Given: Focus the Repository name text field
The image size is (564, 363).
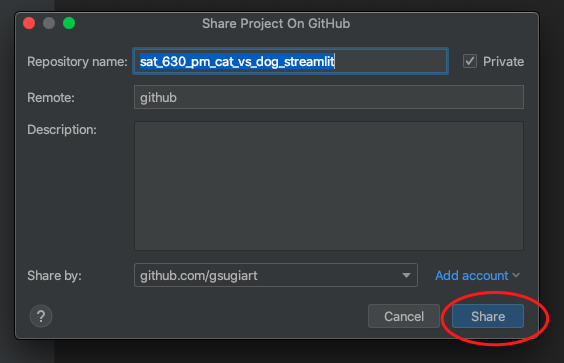Looking at the screenshot, I should tap(290, 61).
